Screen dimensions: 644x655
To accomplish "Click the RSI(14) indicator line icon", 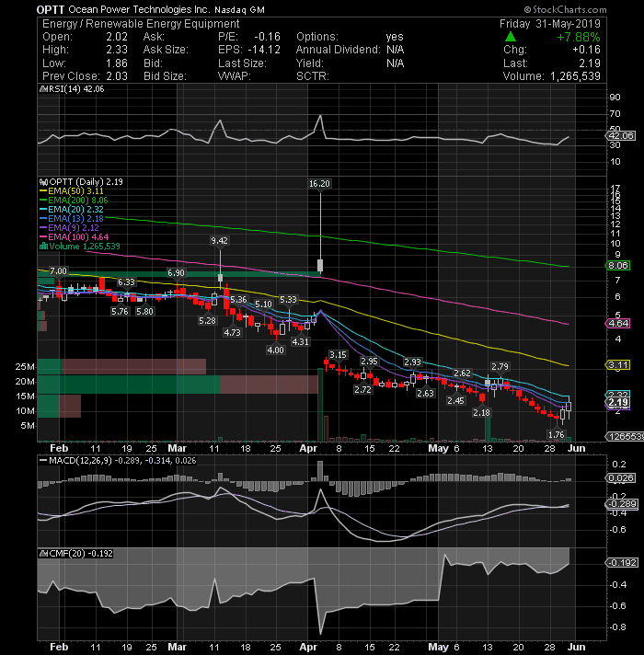I will coord(43,89).
